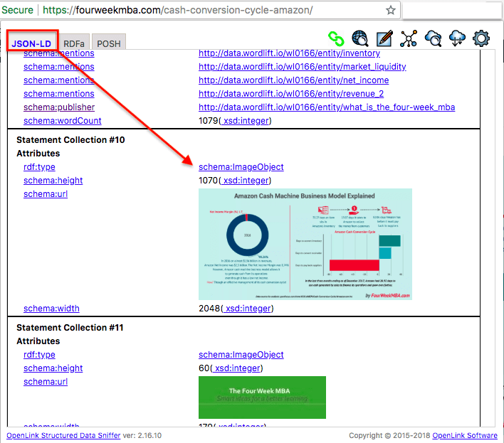The height and width of the screenshot is (443, 504).
Task: Open the Amazon Cash Machine infographic thumbnail
Action: coord(305,245)
